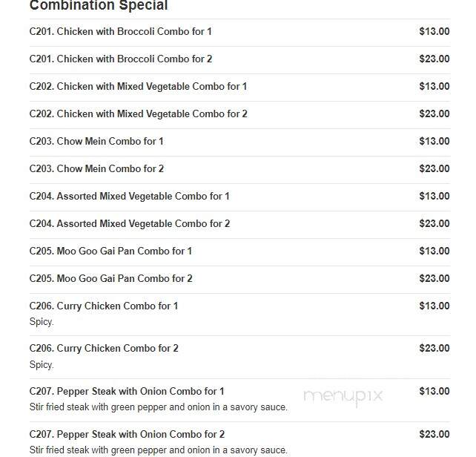476x457 pixels.
Task: Click the stir fried steak description under Pepper Steak Combo for 1
Action: (x=158, y=407)
